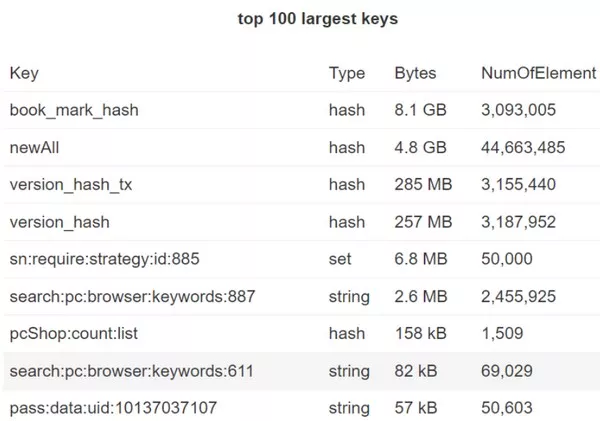The width and height of the screenshot is (600, 421).
Task: Click the 50,000 element count cell
Action: click(x=507, y=259)
